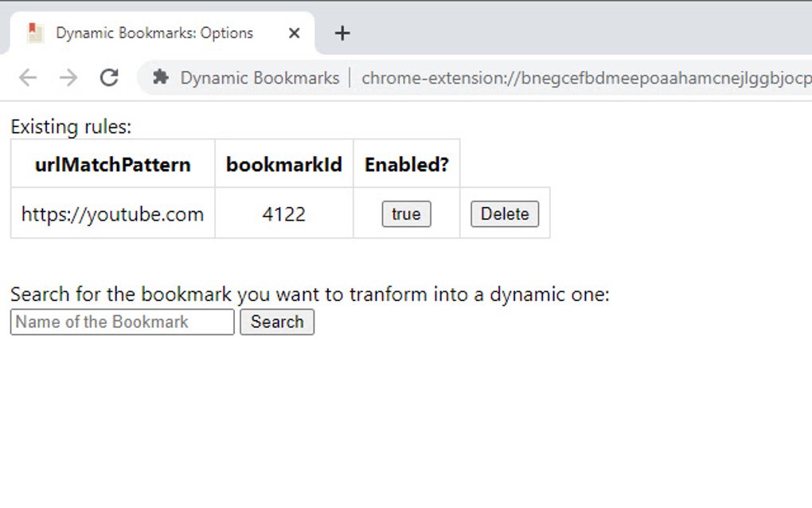Click the back navigation arrow
The width and height of the screenshot is (812, 508).
[28, 78]
